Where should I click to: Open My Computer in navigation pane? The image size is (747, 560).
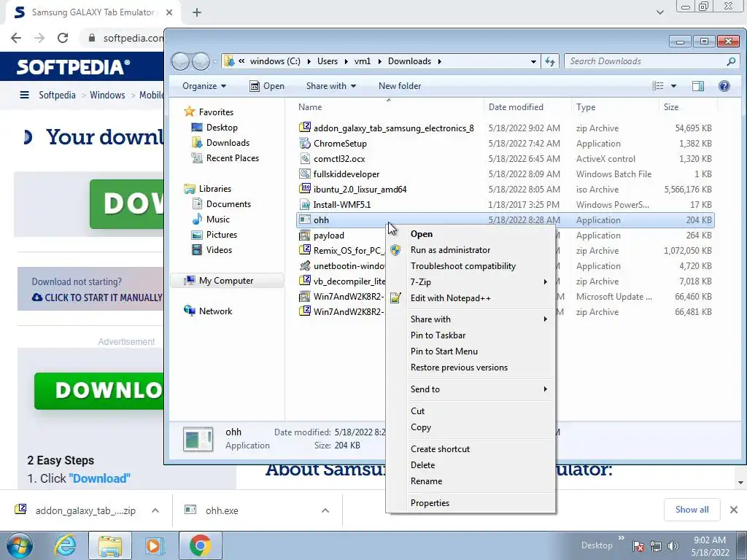[226, 281]
